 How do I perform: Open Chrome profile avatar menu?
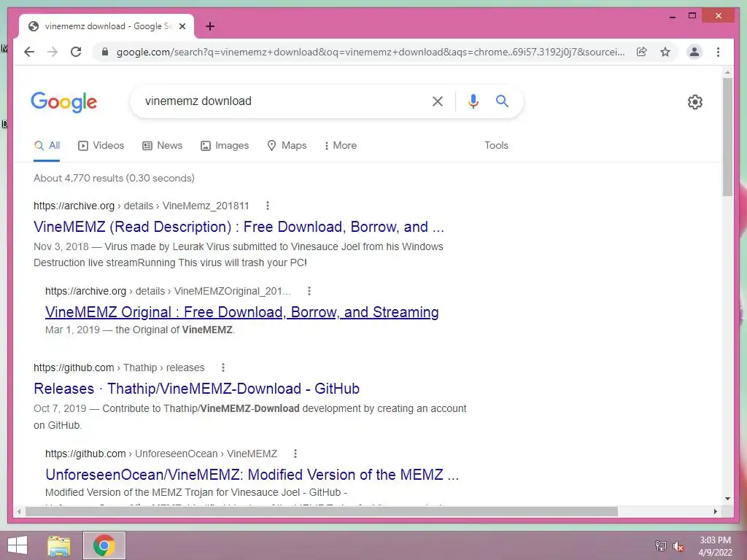694,52
